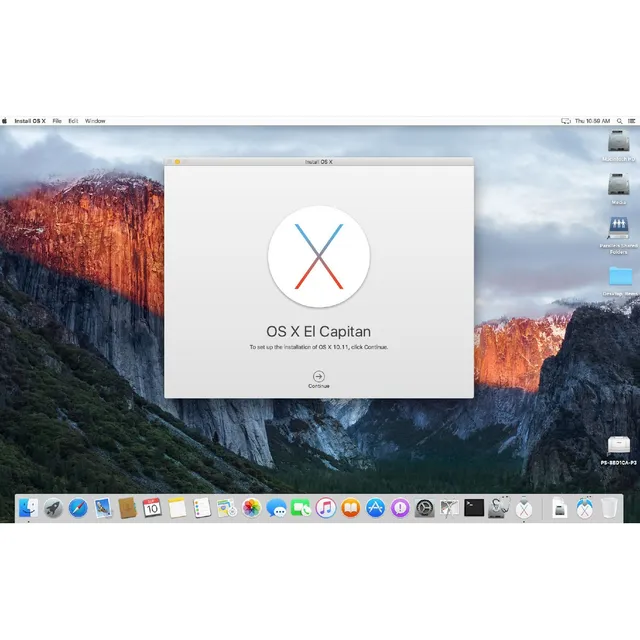Open the documents stack in the Dock
This screenshot has width=640, height=640.
(560, 508)
